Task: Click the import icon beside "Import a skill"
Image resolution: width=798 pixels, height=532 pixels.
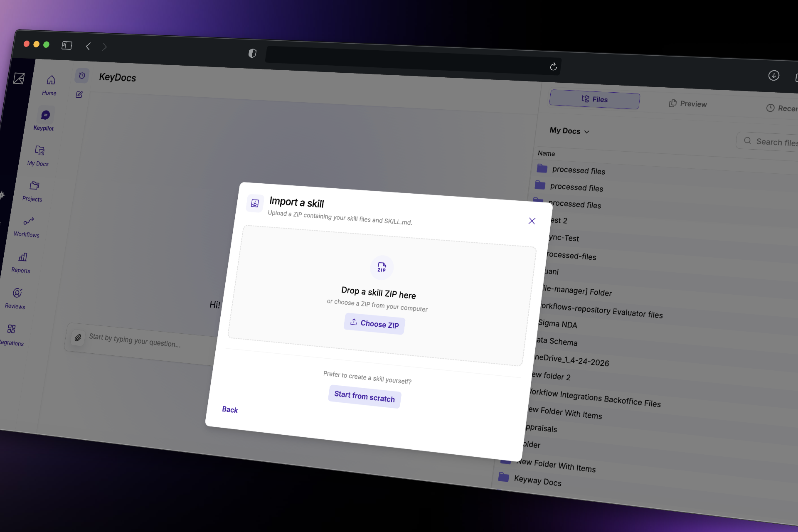Action: [255, 203]
